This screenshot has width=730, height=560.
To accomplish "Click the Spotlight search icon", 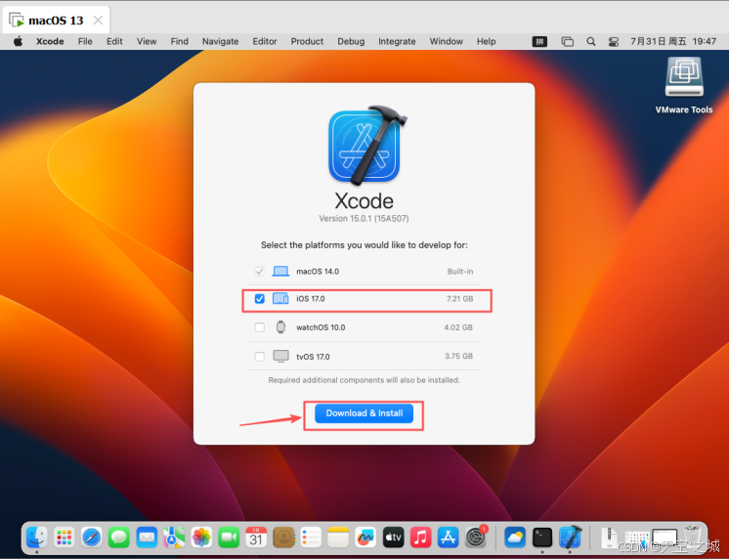I will (x=591, y=41).
